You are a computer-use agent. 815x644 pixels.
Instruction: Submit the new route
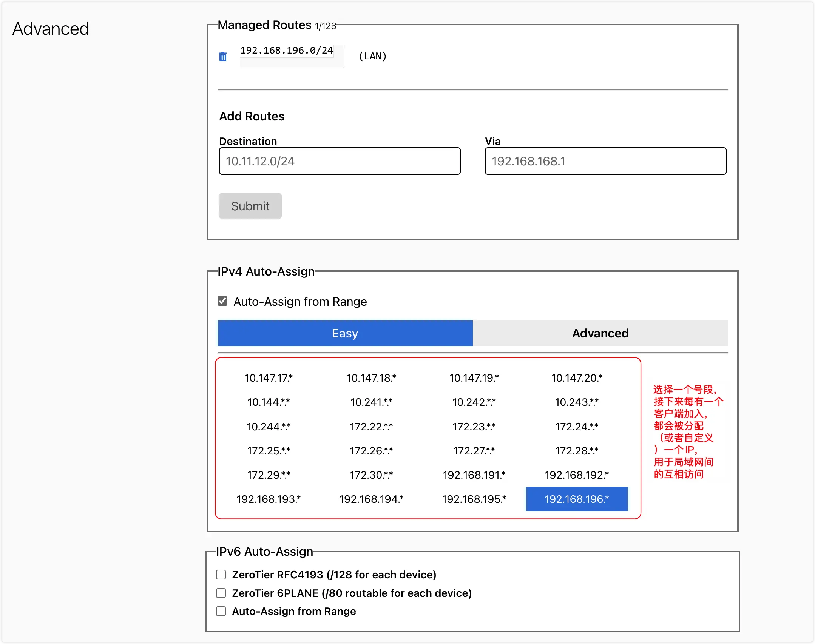point(250,206)
